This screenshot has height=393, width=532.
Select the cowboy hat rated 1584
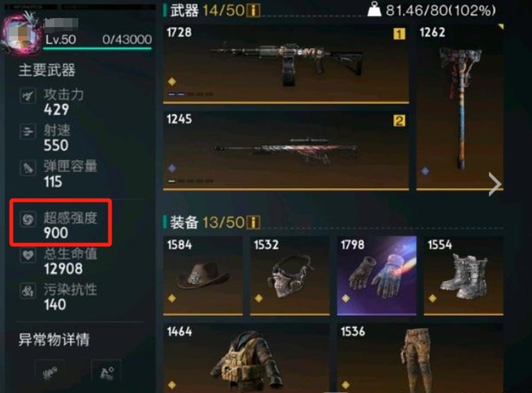coord(203,276)
